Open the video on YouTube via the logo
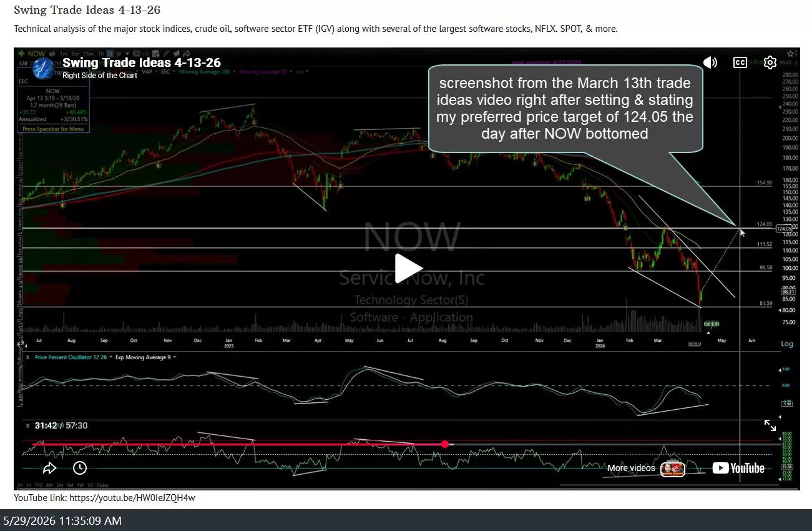The image size is (812, 531). point(738,468)
